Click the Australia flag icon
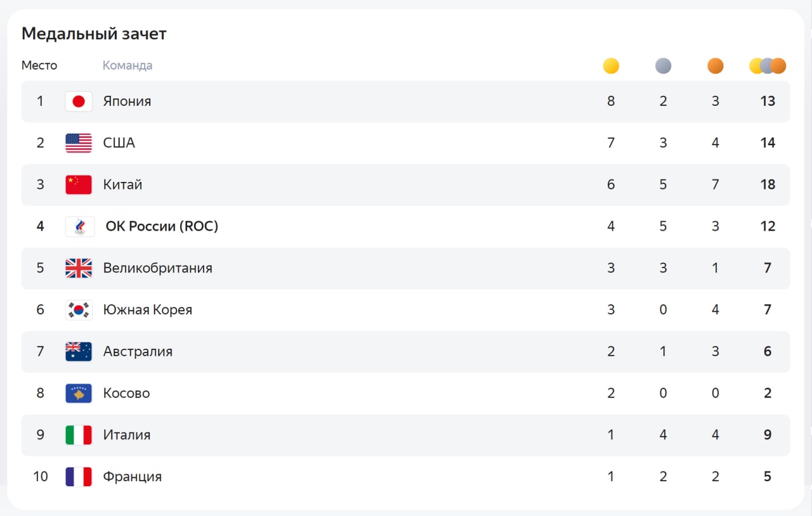This screenshot has height=516, width=812. click(x=79, y=351)
